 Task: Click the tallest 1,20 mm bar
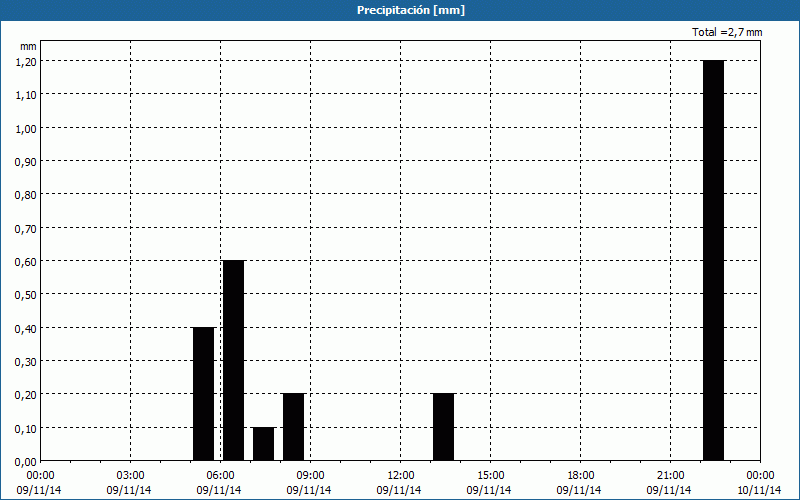point(713,261)
